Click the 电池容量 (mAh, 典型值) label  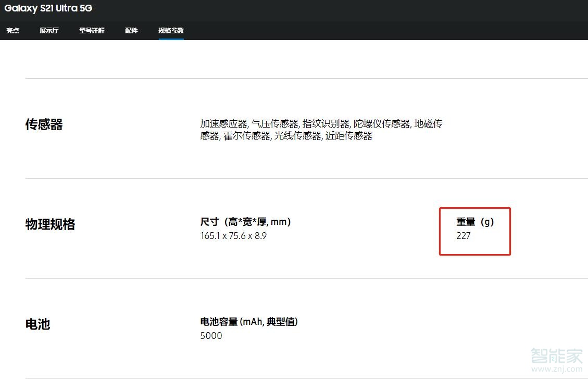249,322
